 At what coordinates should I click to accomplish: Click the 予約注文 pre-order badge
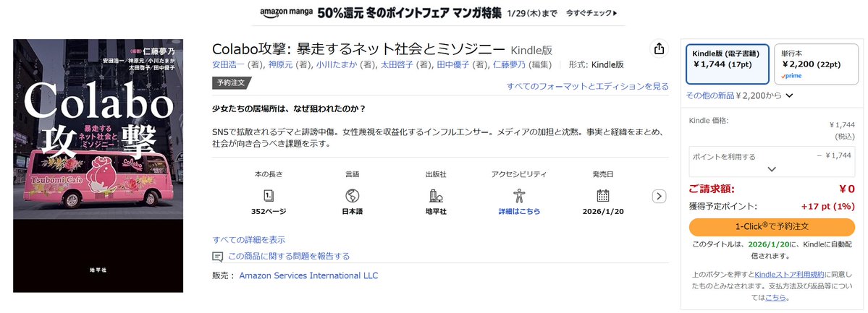coord(232,84)
